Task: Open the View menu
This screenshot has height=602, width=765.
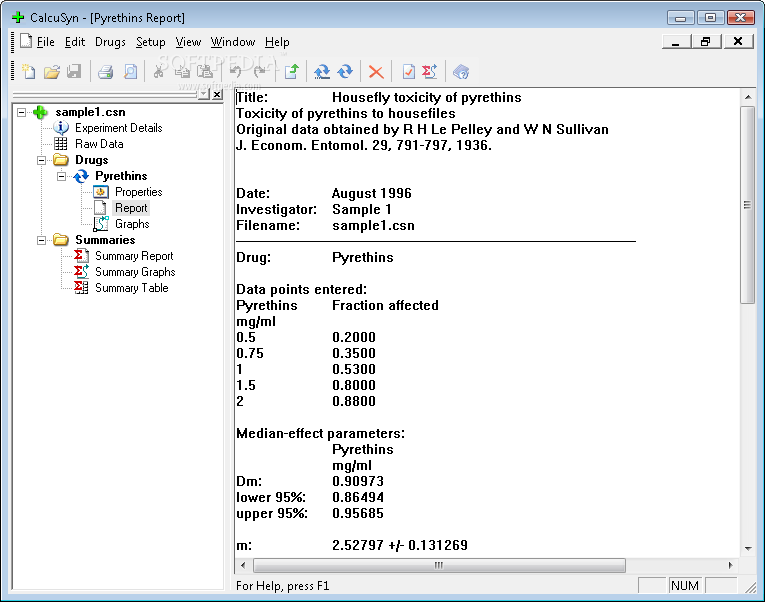Action: (188, 42)
